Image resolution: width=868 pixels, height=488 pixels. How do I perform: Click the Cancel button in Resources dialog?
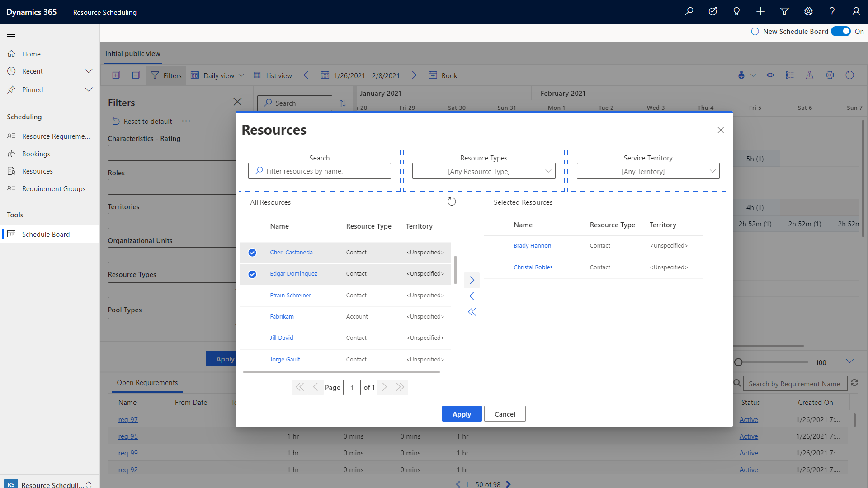[x=505, y=413]
